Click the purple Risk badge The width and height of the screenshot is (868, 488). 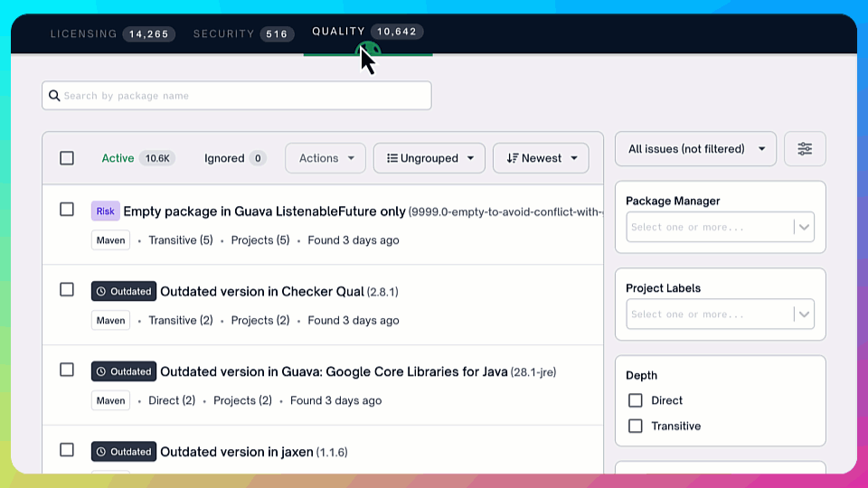(x=105, y=211)
